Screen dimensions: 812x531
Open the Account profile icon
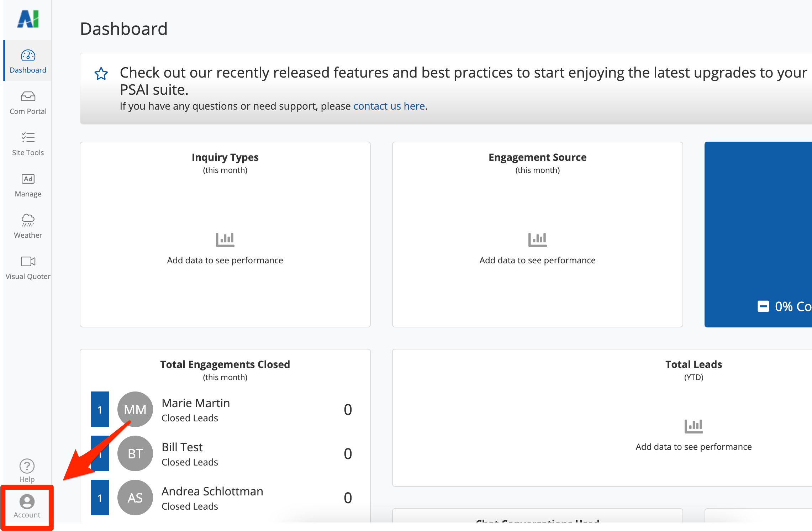[x=27, y=502]
